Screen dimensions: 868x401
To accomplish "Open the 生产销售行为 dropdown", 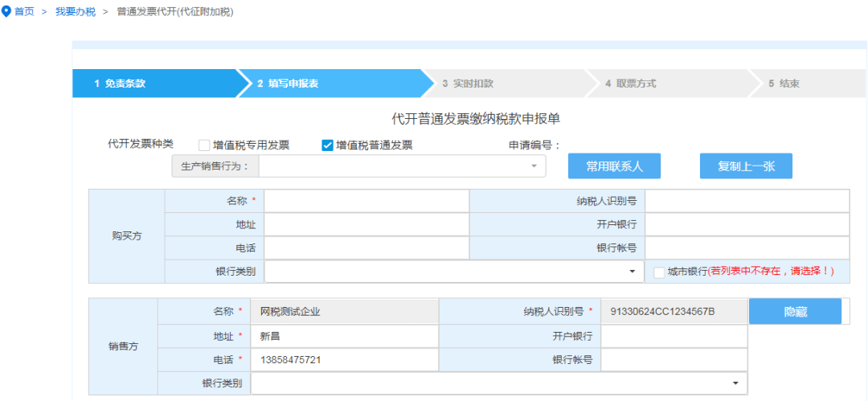I will point(403,166).
